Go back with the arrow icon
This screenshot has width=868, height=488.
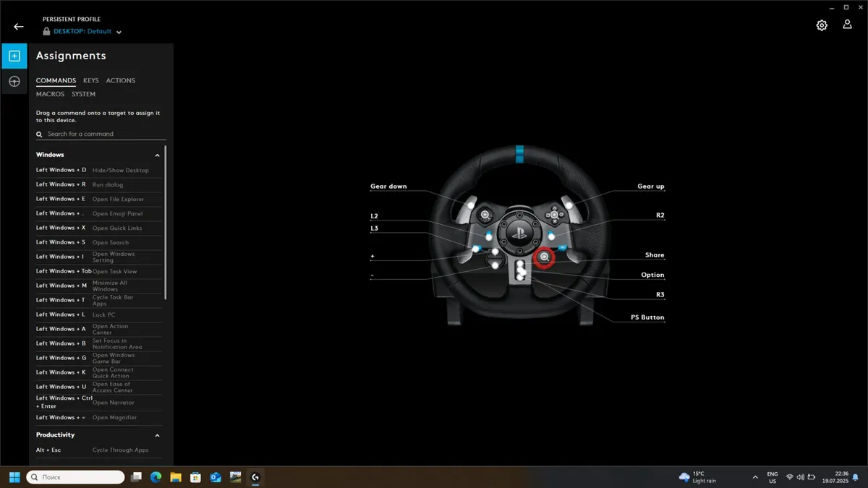(19, 27)
